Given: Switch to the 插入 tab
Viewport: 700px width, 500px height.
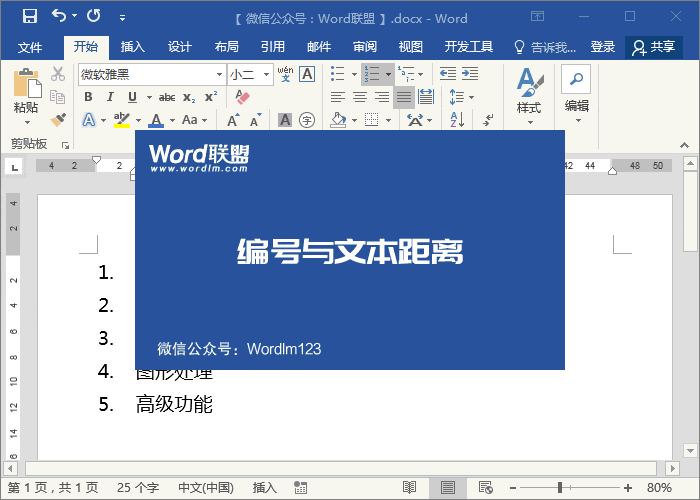Looking at the screenshot, I should [133, 47].
